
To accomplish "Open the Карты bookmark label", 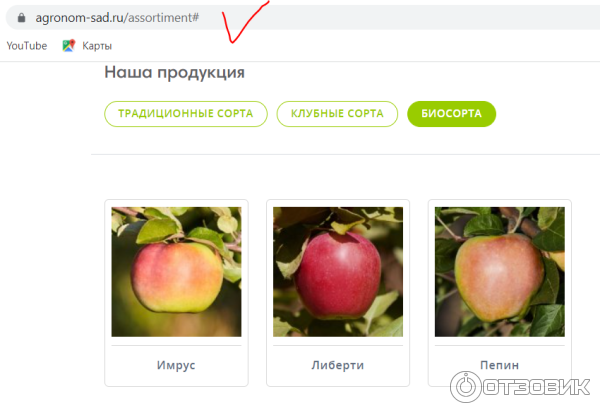I will tap(97, 46).
